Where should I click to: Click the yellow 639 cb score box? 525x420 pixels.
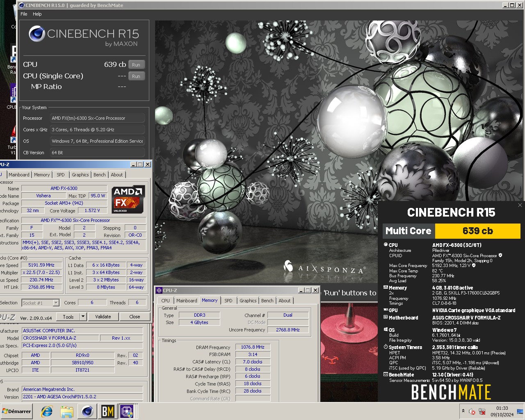point(477,231)
